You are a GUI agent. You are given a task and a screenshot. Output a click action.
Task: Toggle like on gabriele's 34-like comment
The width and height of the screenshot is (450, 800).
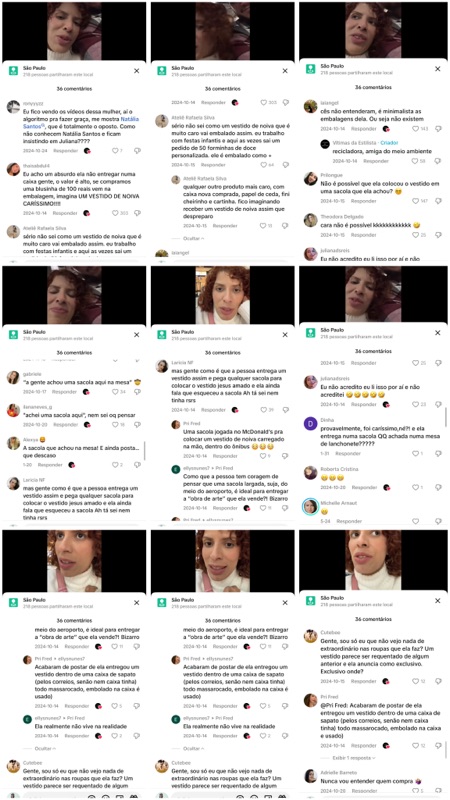pyautogui.click(x=115, y=392)
